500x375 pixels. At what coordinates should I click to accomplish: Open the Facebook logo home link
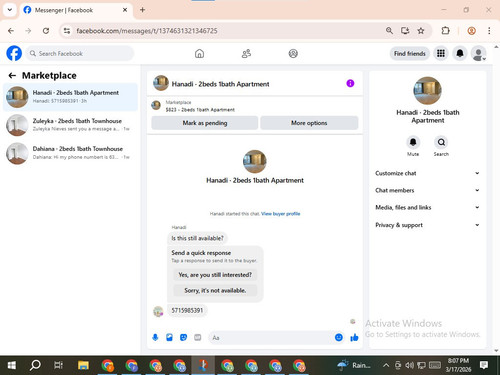tap(14, 53)
